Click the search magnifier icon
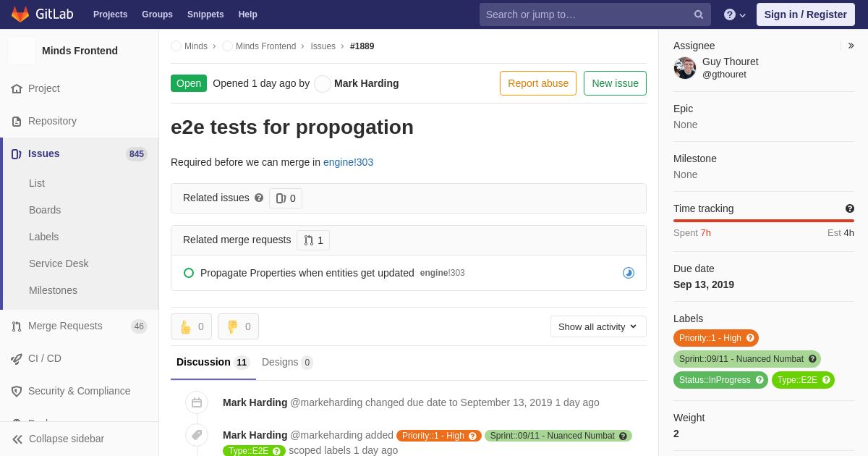The width and height of the screenshot is (868, 456). pos(698,14)
